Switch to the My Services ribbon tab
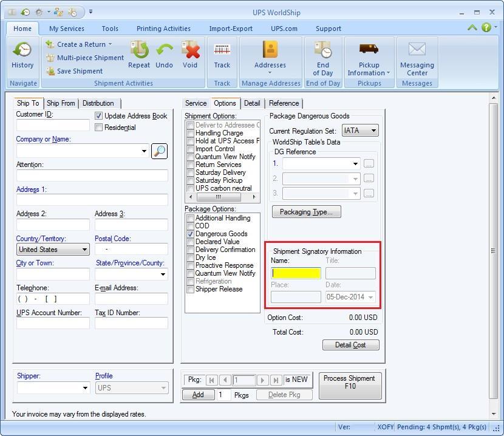 (67, 29)
